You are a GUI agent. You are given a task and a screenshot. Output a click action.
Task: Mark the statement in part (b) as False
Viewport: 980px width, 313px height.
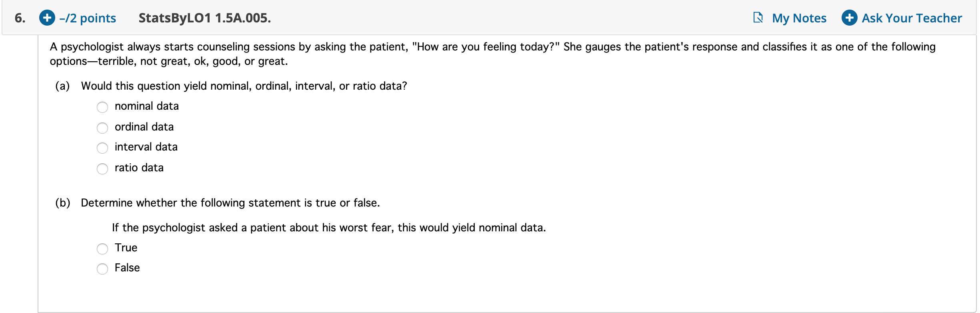pyautogui.click(x=102, y=269)
